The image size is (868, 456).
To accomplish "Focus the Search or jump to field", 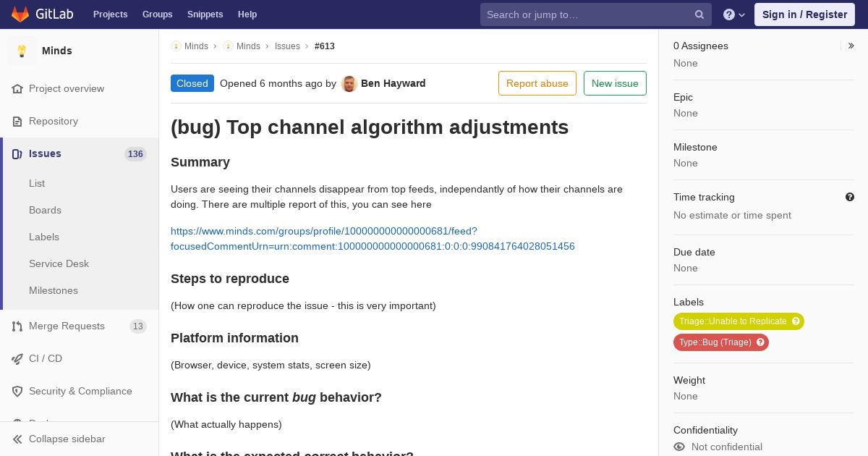I will (x=596, y=14).
